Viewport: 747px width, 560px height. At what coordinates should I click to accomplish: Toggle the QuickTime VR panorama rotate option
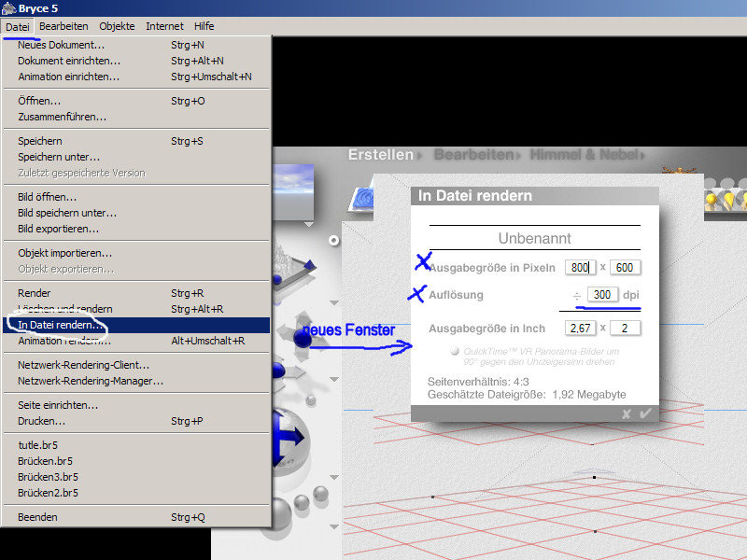455,351
